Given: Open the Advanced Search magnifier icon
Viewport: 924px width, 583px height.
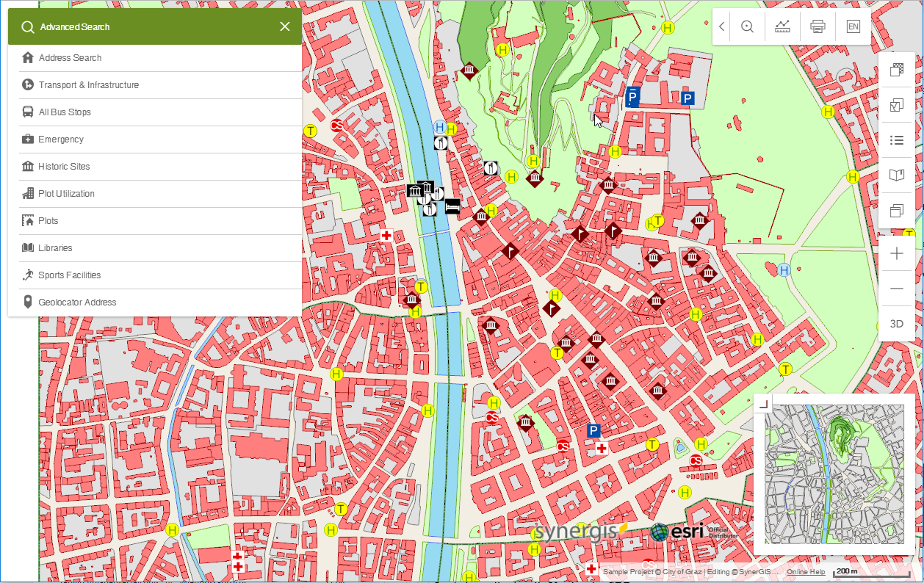Looking at the screenshot, I should coord(27,26).
